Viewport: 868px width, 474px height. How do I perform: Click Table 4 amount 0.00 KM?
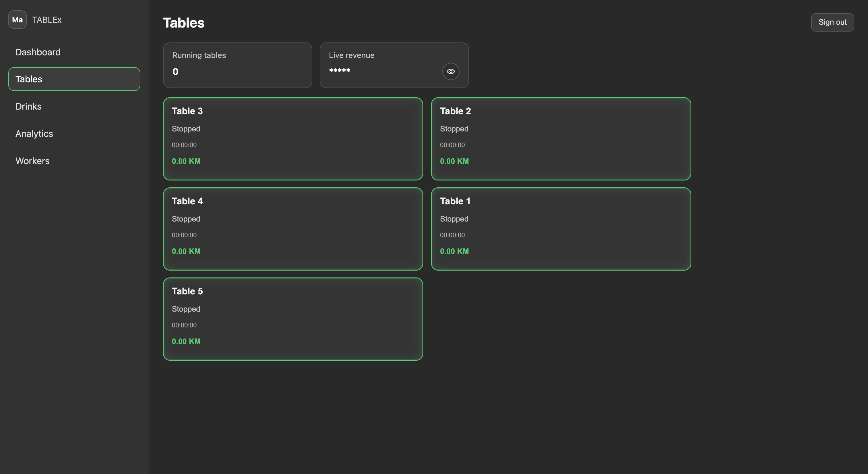[186, 251]
